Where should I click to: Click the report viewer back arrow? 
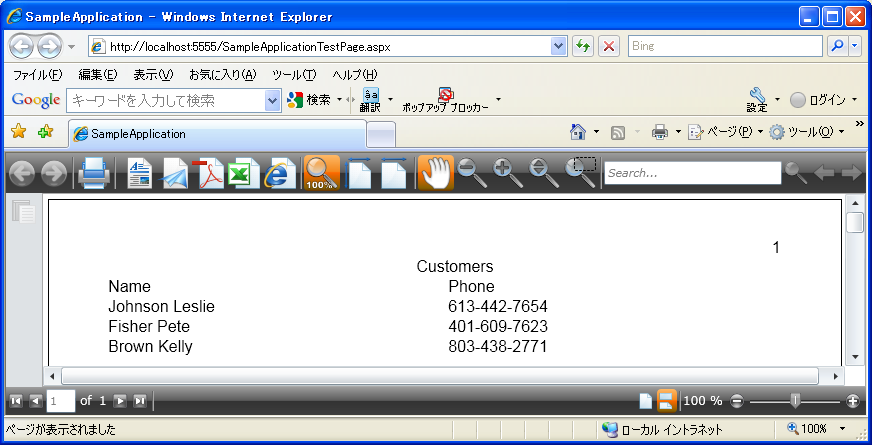pos(22,174)
